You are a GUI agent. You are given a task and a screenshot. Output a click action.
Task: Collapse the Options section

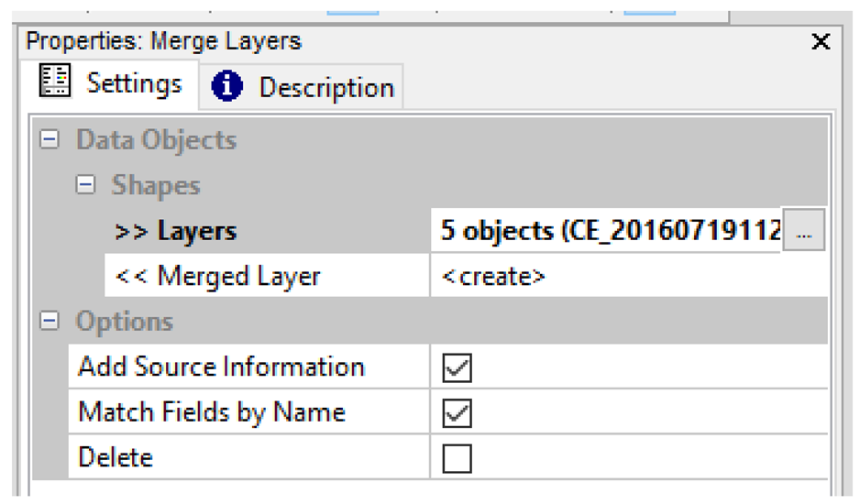pos(50,322)
